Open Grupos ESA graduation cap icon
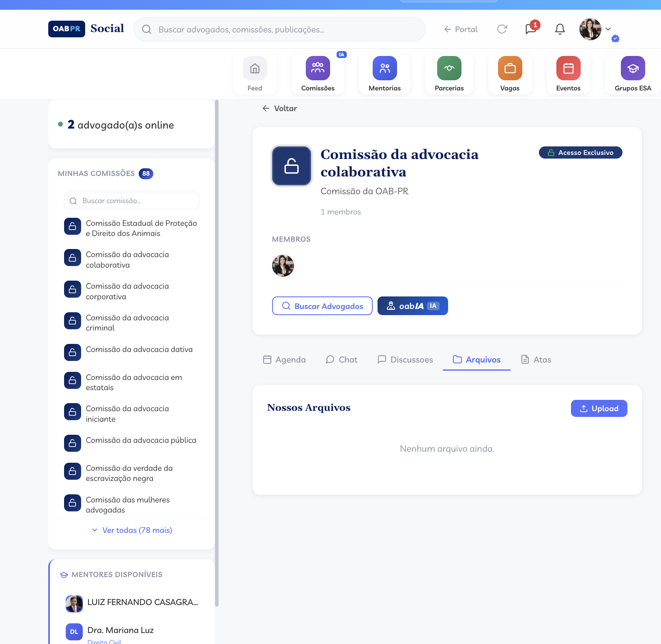 click(633, 69)
